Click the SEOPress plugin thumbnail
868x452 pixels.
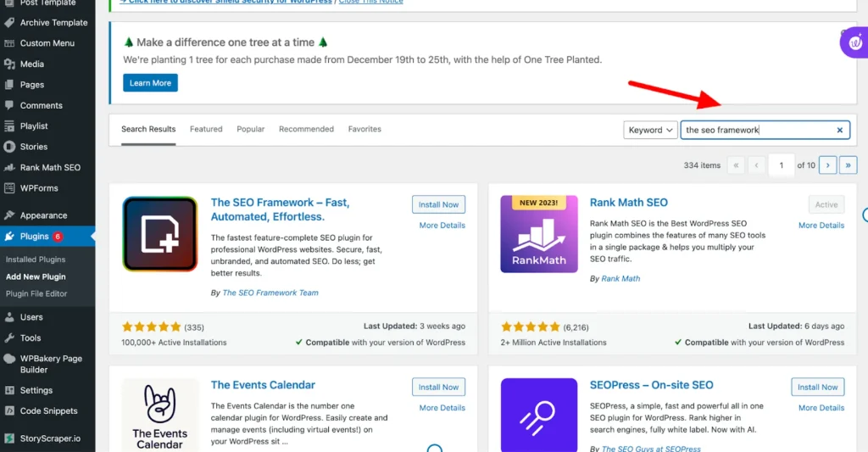(538, 415)
